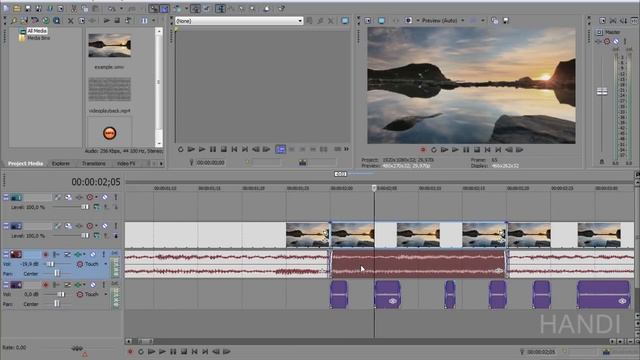Adjust the Master bus volume fader

[602, 91]
